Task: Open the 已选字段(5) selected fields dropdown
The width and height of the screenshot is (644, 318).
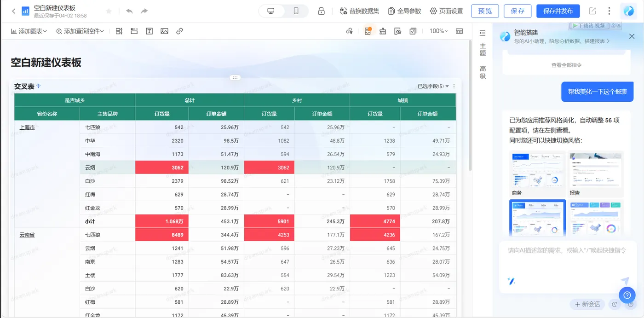Action: [433, 86]
